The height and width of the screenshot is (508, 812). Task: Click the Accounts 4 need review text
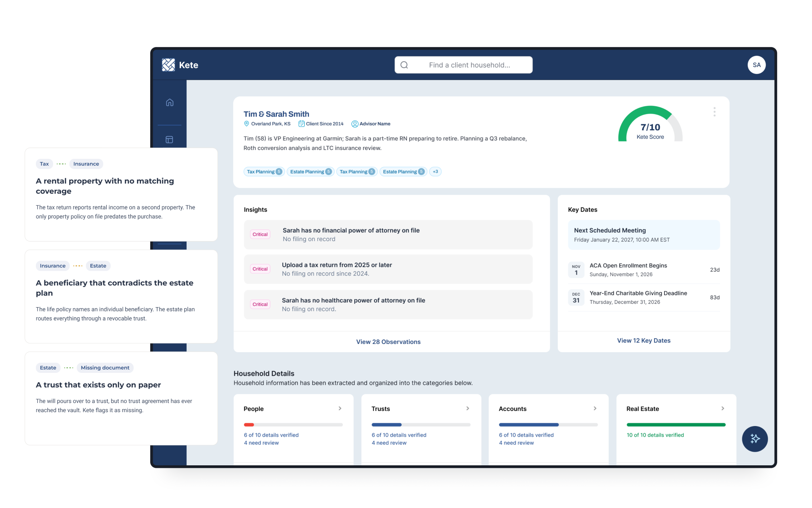(x=516, y=443)
